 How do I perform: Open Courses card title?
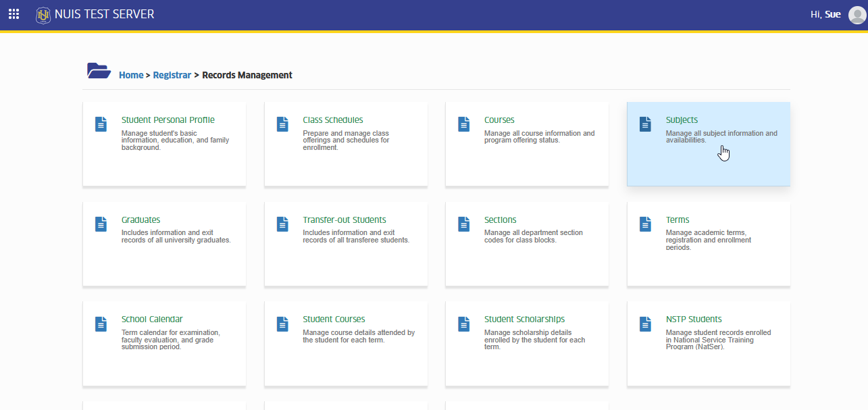[499, 120]
